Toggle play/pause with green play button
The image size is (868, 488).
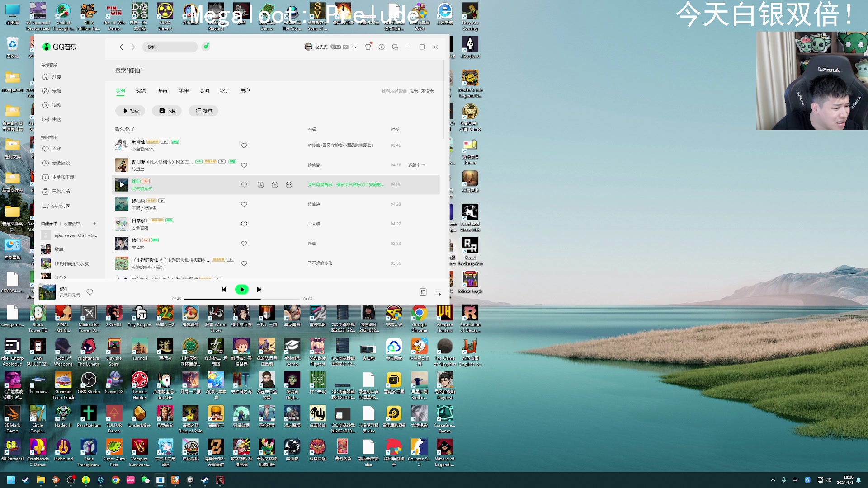[242, 290]
